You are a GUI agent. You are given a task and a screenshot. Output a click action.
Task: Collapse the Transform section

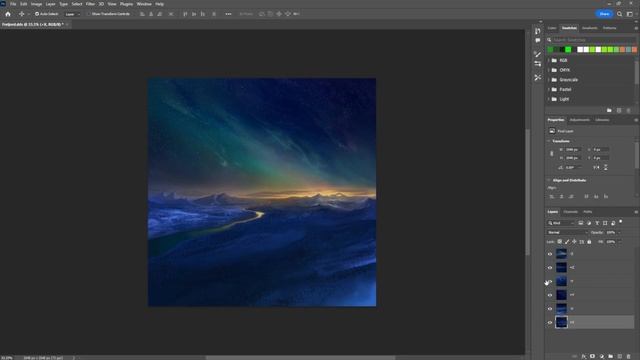click(549, 141)
